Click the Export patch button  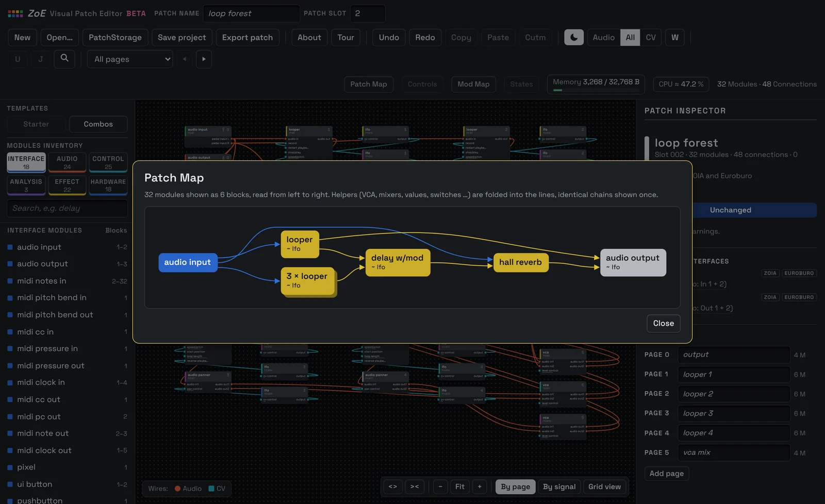point(247,37)
